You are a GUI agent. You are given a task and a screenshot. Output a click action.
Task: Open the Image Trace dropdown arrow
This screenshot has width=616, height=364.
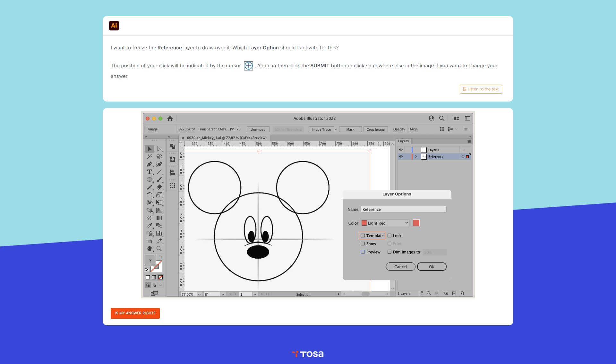336,129
